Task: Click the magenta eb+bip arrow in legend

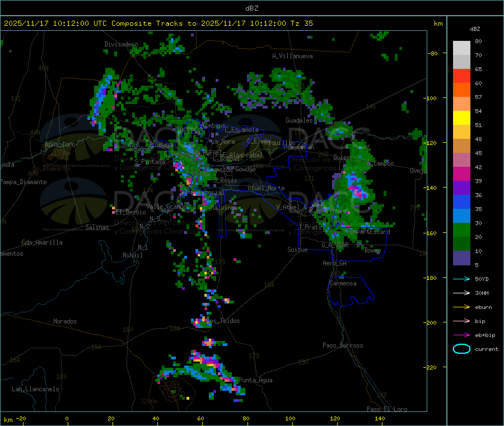Action: tap(461, 335)
